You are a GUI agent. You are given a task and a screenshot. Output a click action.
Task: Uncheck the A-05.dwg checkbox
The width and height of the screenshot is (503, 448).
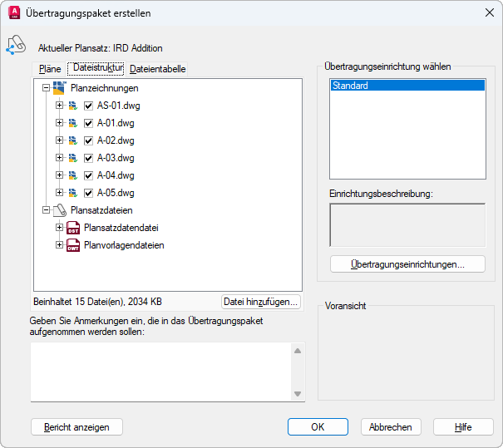coord(88,193)
